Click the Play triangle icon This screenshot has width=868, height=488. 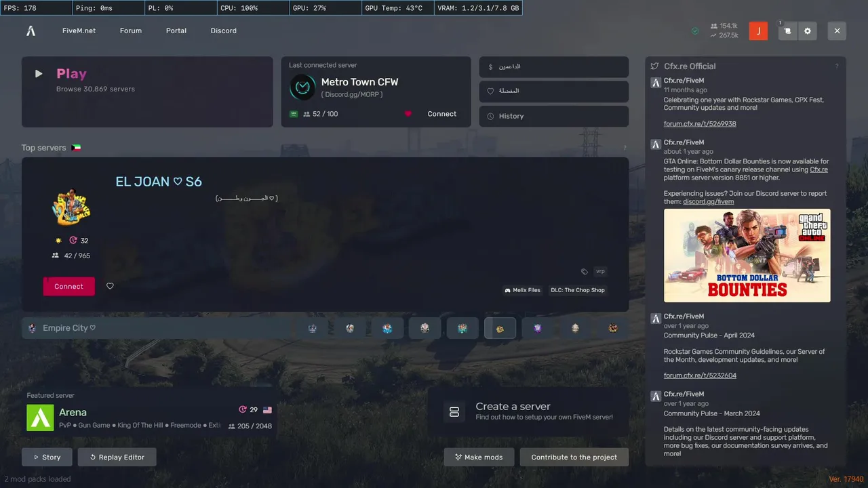(x=39, y=74)
